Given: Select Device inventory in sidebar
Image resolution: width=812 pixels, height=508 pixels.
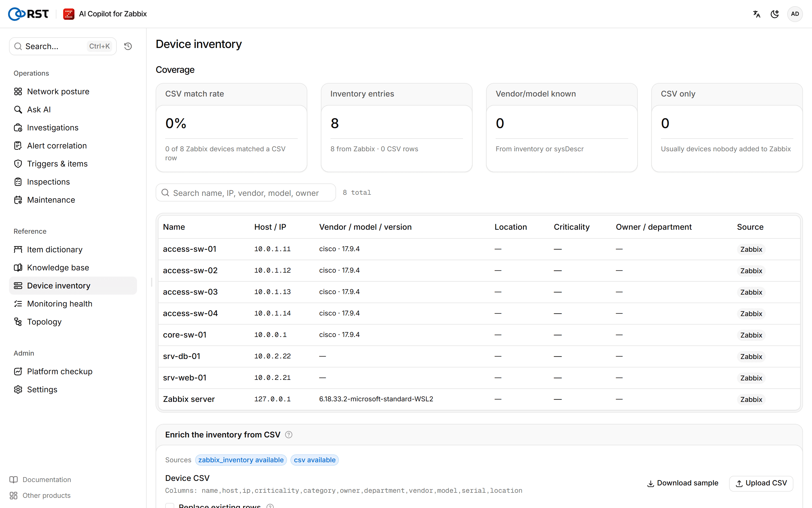Looking at the screenshot, I should (73, 286).
